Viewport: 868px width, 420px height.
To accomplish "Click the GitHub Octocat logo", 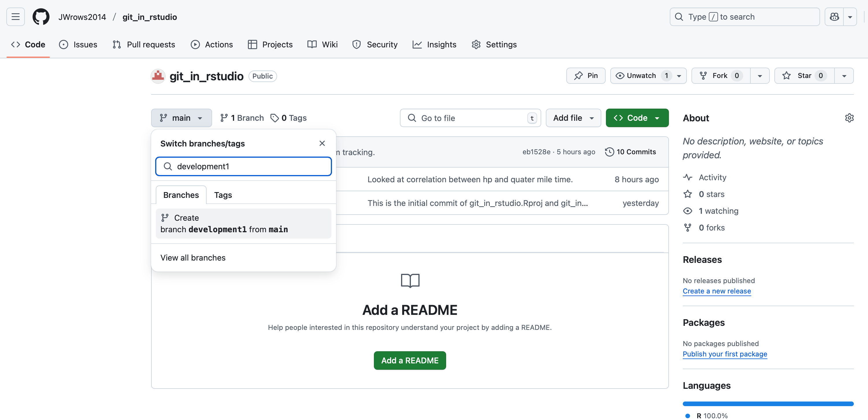I will tap(41, 17).
